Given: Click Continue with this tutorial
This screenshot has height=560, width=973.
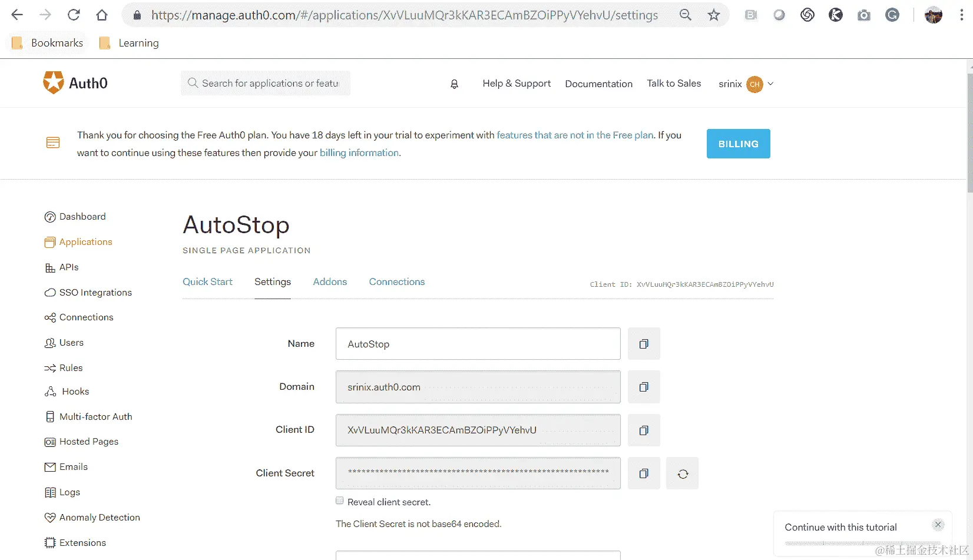Looking at the screenshot, I should [840, 528].
